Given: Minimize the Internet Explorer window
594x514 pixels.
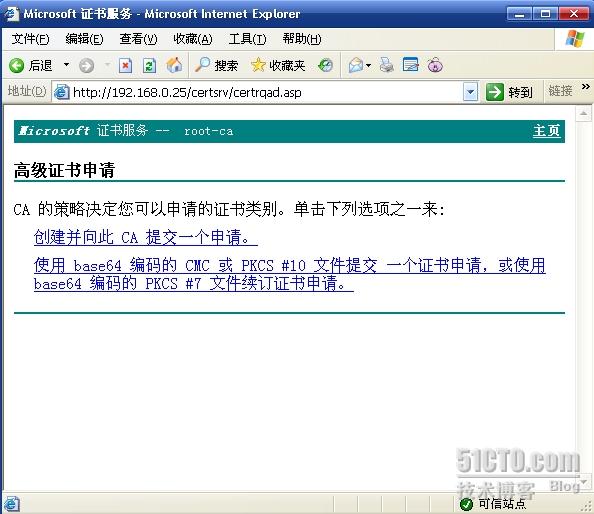Looking at the screenshot, I should [519, 14].
